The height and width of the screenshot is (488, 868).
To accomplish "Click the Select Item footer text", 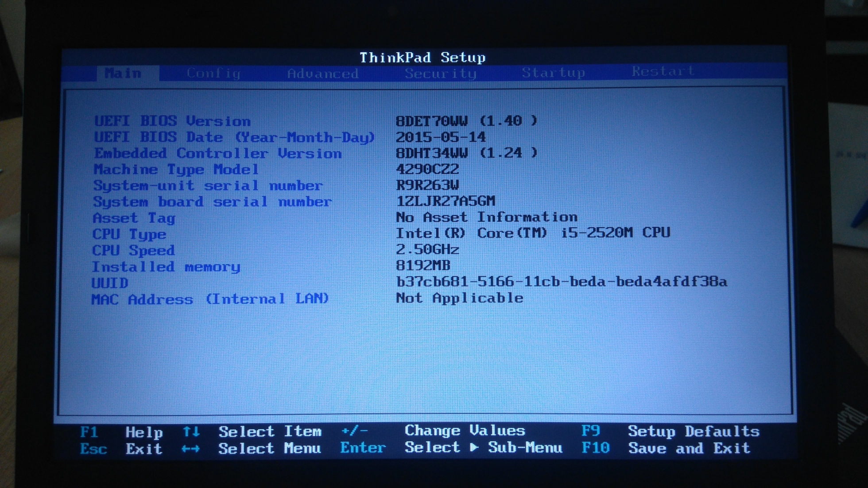I will click(x=270, y=431).
